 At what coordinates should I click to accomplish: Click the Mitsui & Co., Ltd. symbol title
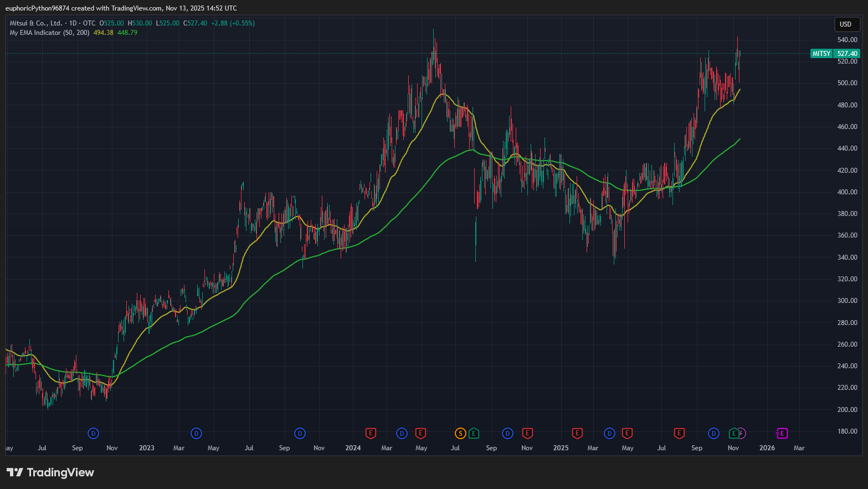[35, 23]
